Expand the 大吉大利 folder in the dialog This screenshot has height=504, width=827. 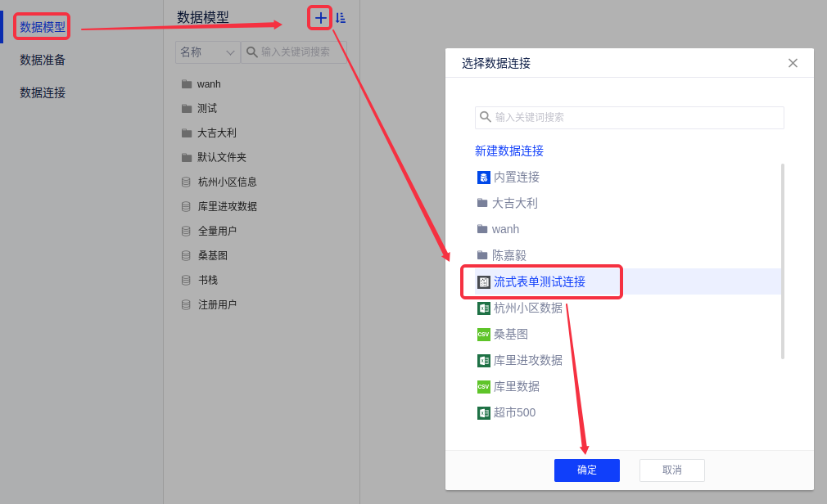pyautogui.click(x=514, y=204)
